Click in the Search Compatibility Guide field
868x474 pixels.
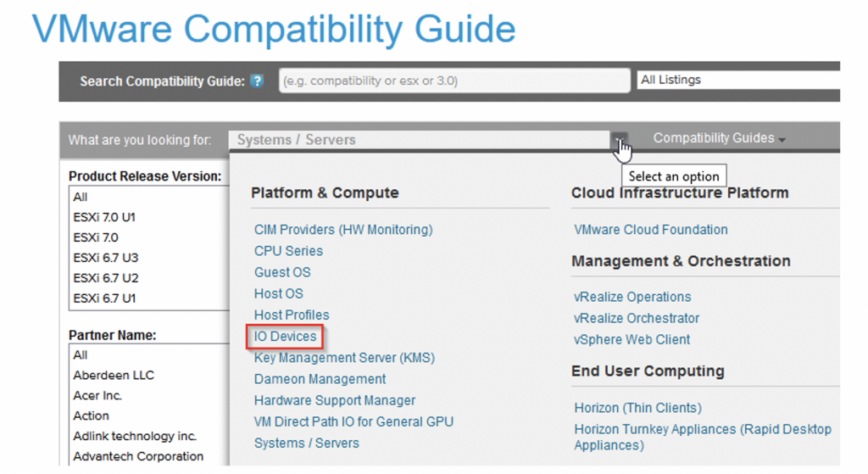pos(454,81)
